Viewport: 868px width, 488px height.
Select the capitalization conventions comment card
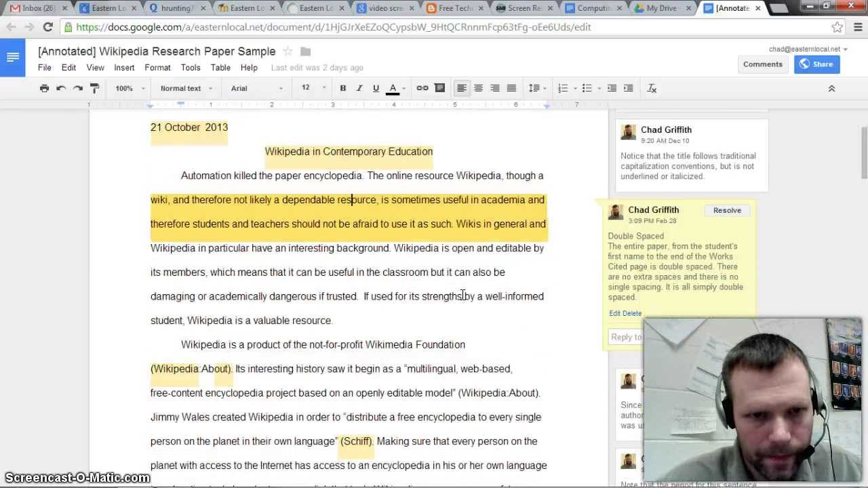692,155
